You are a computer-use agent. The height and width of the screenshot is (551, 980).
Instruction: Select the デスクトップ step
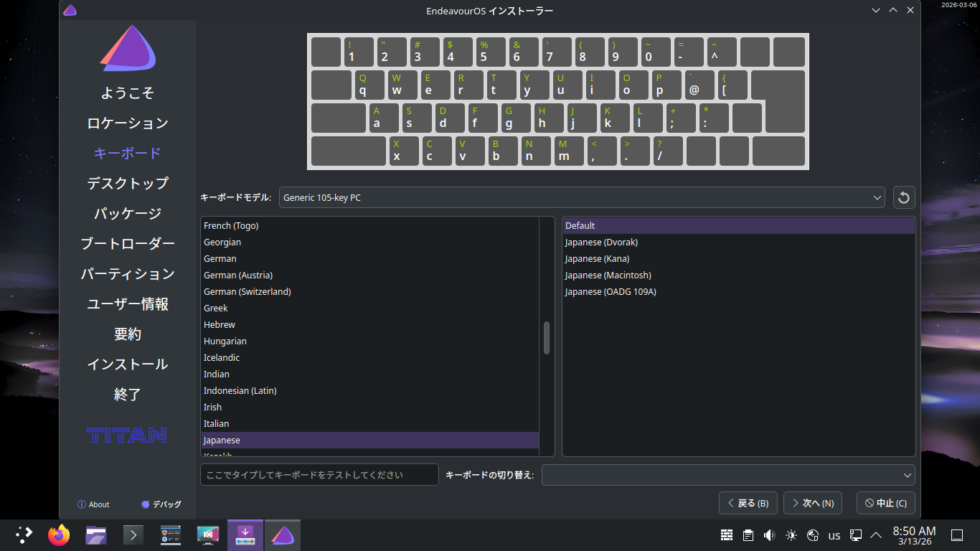click(128, 184)
